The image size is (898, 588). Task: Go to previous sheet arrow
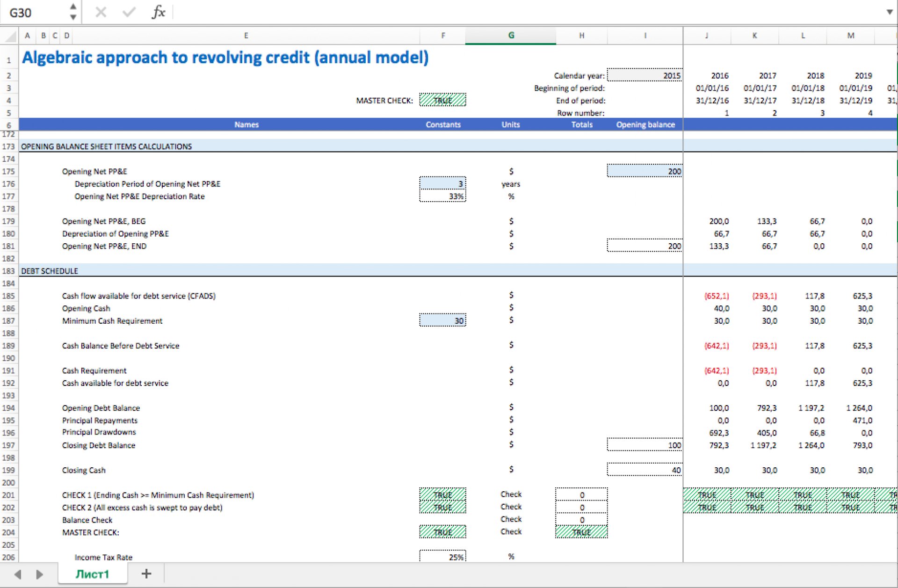pos(18,574)
